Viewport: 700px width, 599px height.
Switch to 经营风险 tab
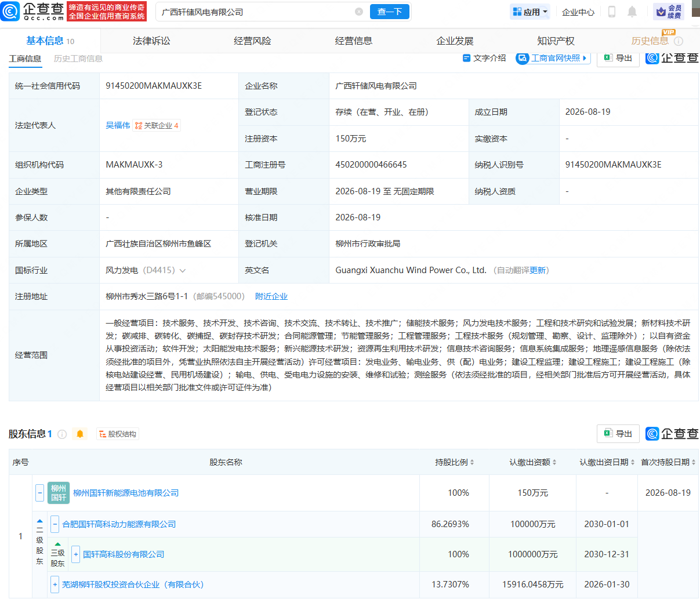tap(252, 41)
